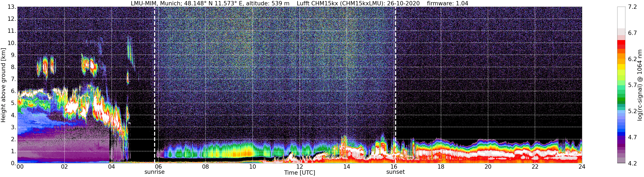This screenshot has height=177, width=644.
Task: Click the 20 tick label on the time axis
Action: 488,167
